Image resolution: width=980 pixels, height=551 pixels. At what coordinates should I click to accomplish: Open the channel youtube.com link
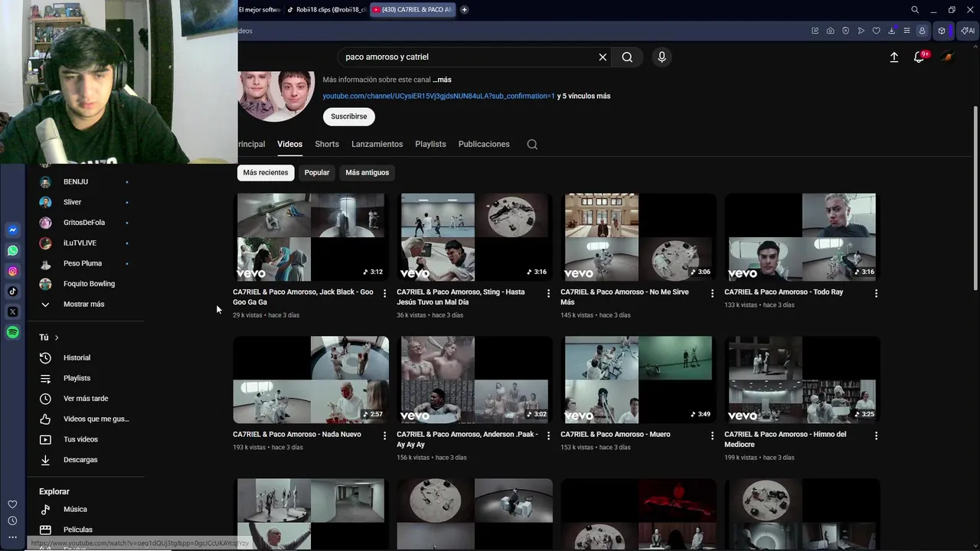(x=439, y=96)
